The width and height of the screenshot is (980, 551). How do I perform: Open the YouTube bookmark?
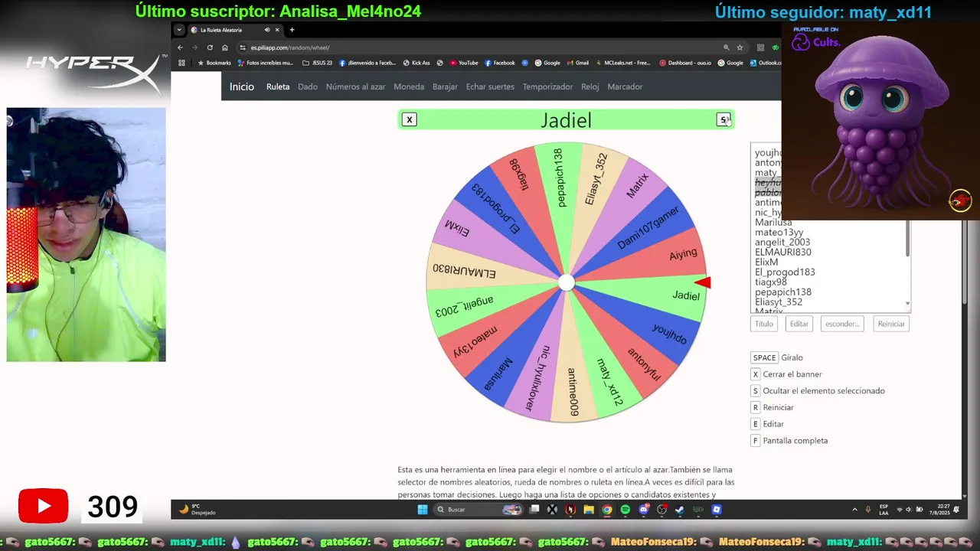tap(464, 63)
